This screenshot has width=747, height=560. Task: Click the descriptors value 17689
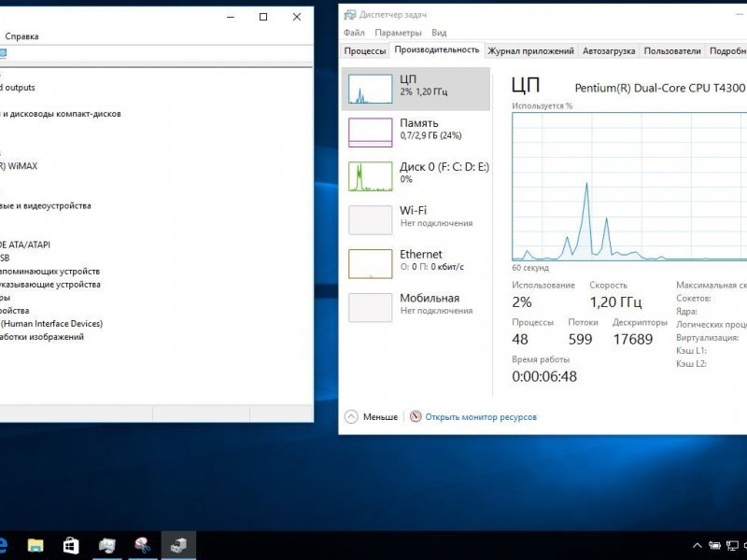click(x=633, y=339)
